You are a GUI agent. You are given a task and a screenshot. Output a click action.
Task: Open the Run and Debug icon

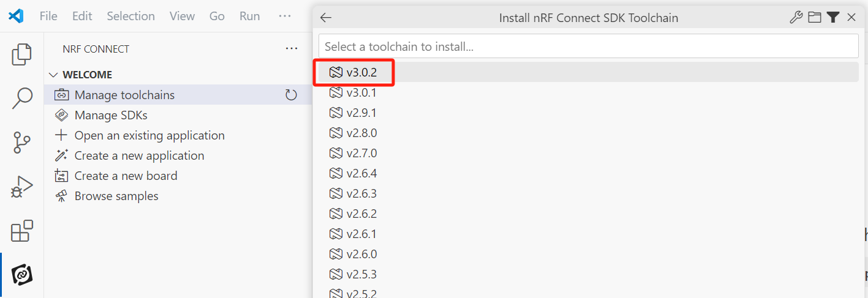point(22,187)
